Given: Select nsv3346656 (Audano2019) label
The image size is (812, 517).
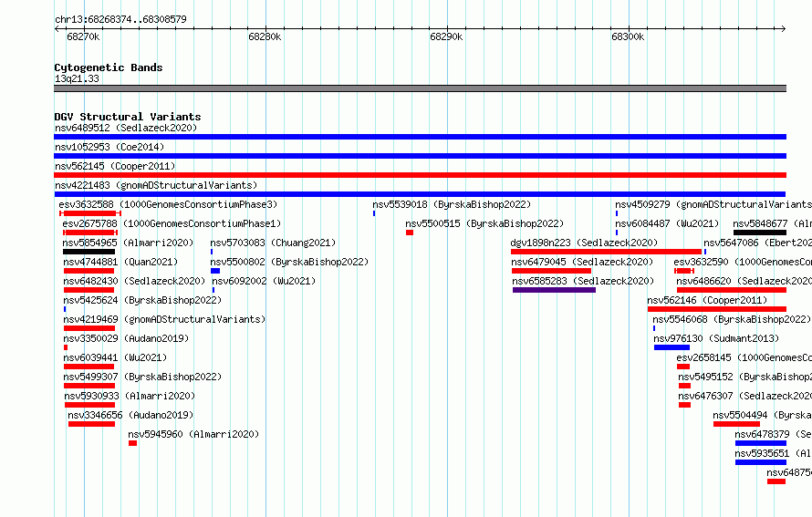Looking at the screenshot, I should (130, 415).
